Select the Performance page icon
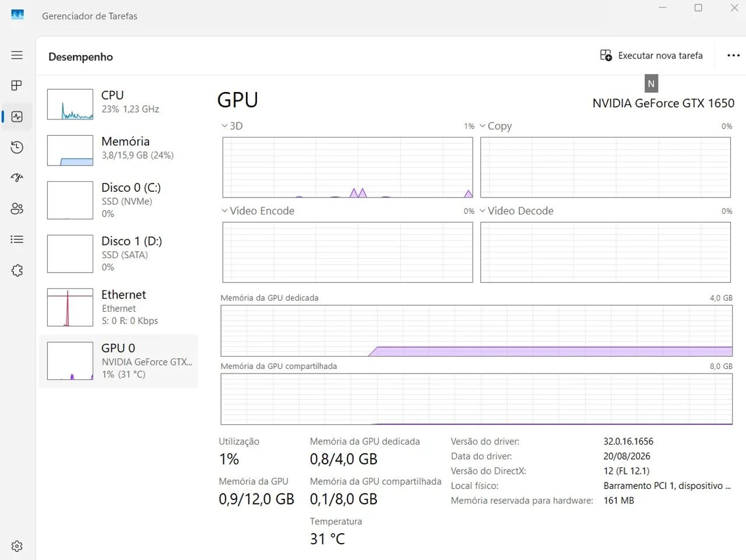The image size is (746, 560). click(17, 117)
